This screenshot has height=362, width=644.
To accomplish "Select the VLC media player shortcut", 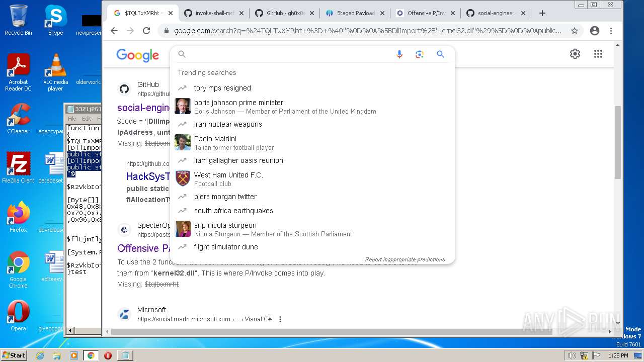I will pos(55,72).
